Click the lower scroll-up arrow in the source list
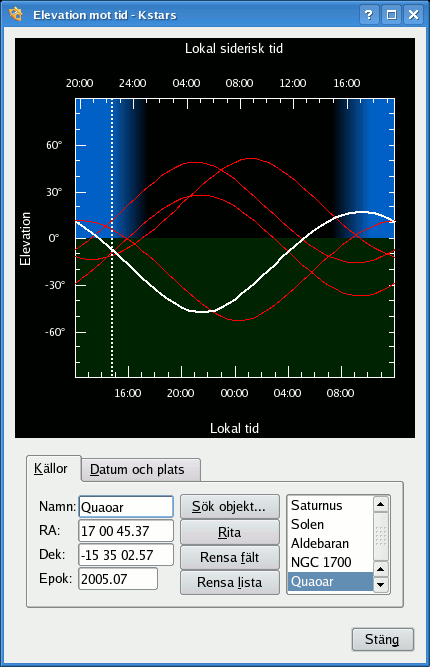 (381, 569)
